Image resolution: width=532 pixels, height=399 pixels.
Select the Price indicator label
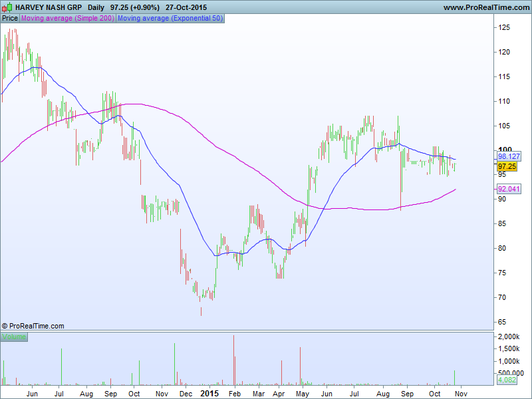point(10,18)
